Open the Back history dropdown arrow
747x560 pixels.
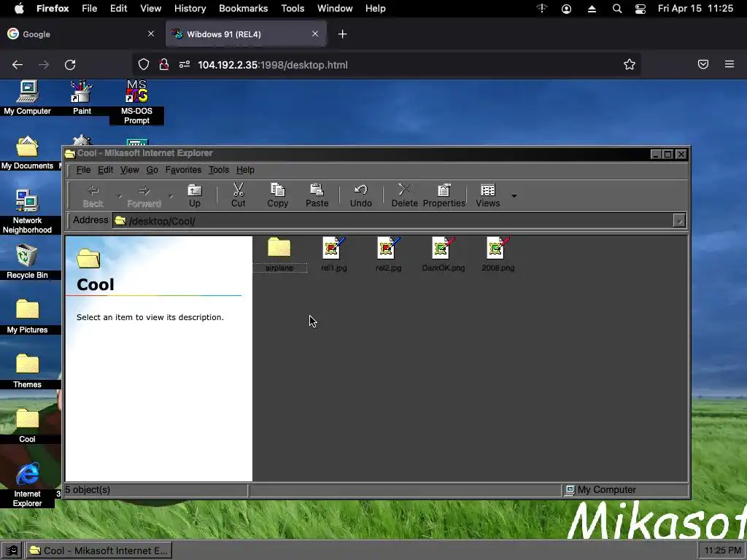tap(120, 195)
